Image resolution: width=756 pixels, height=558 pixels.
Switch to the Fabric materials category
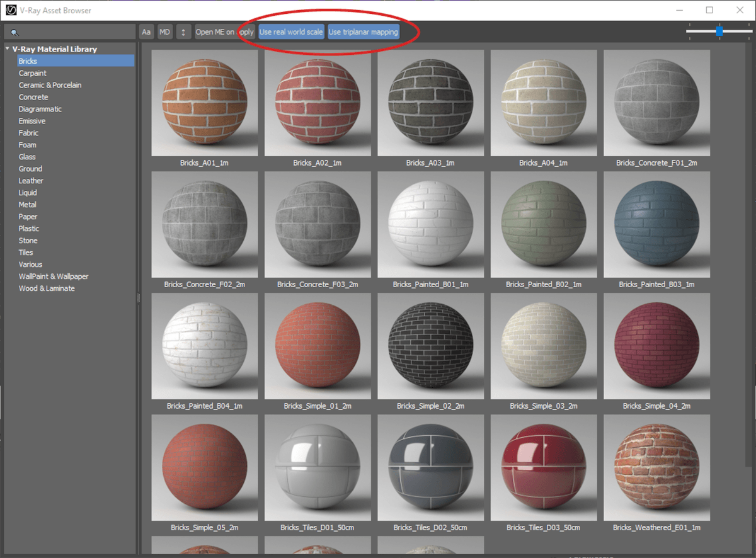[28, 132]
